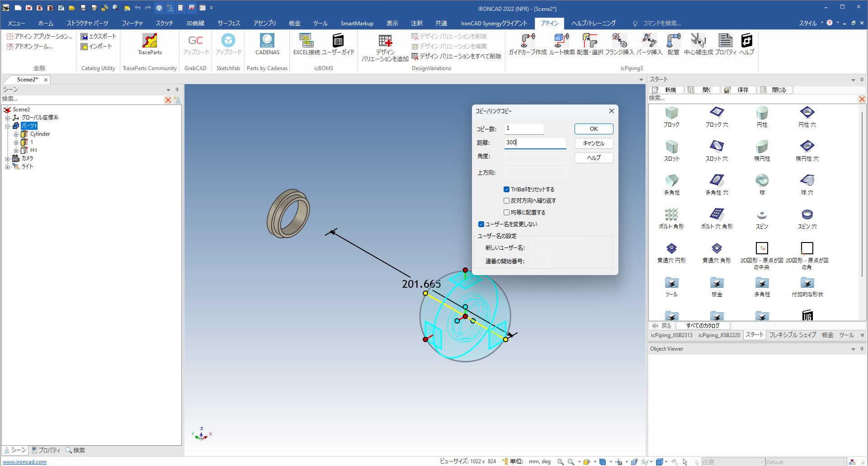Expand the カメラ tree node
This screenshot has height=466, width=868.
coord(8,159)
